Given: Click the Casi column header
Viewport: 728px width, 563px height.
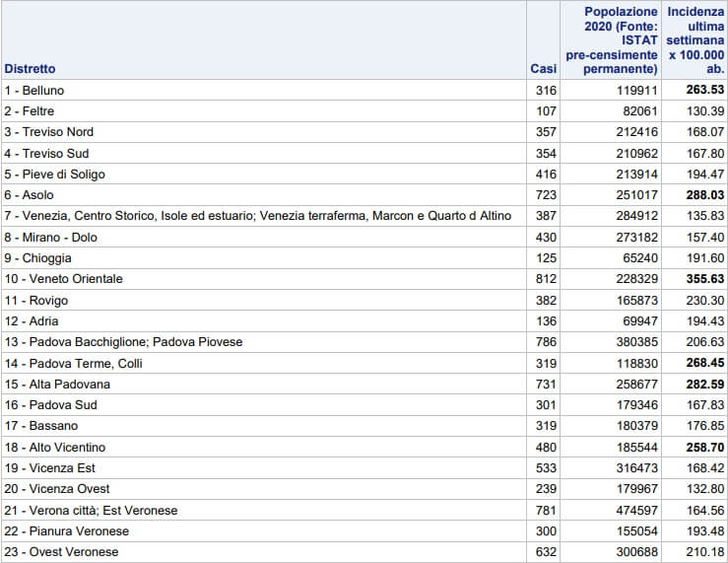Looking at the screenshot, I should 543,69.
